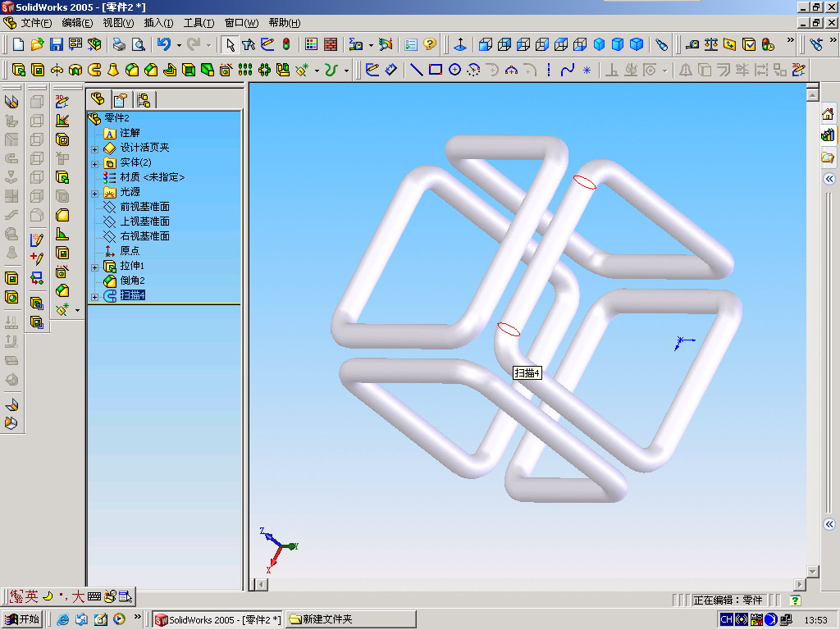Screen dimensions: 840x630
Task: Click the Extruded Boss/Base feature icon
Action: [x=19, y=70]
